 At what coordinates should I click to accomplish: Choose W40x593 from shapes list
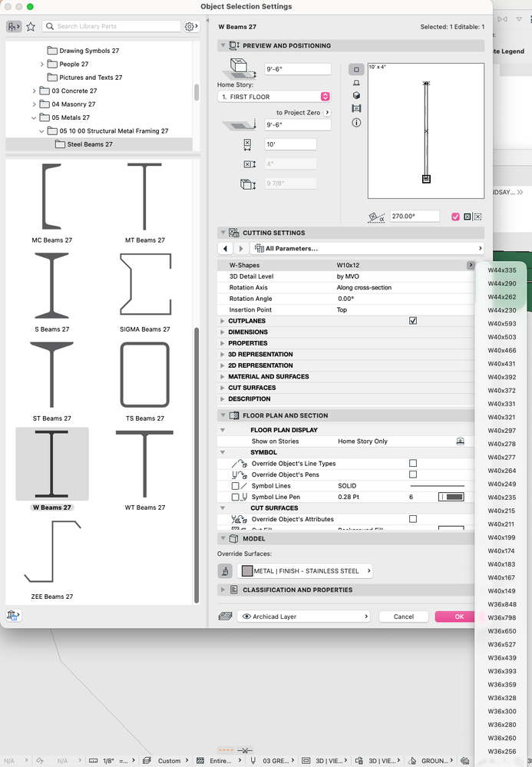click(x=502, y=323)
